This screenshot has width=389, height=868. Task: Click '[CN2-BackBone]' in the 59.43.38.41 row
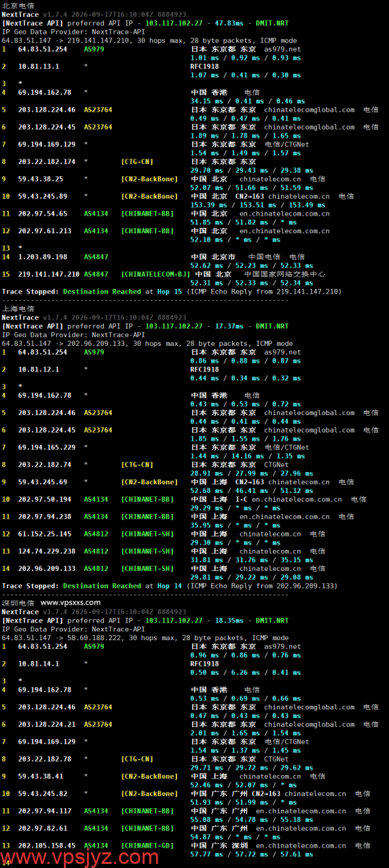(x=149, y=776)
